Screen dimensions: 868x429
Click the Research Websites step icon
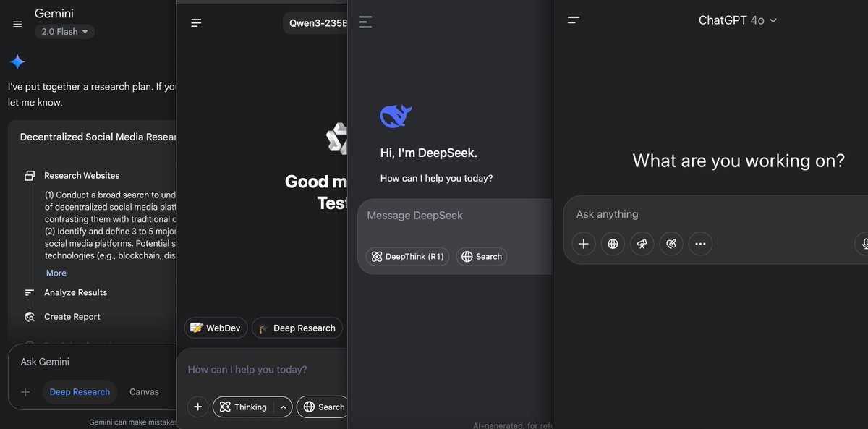coord(30,176)
